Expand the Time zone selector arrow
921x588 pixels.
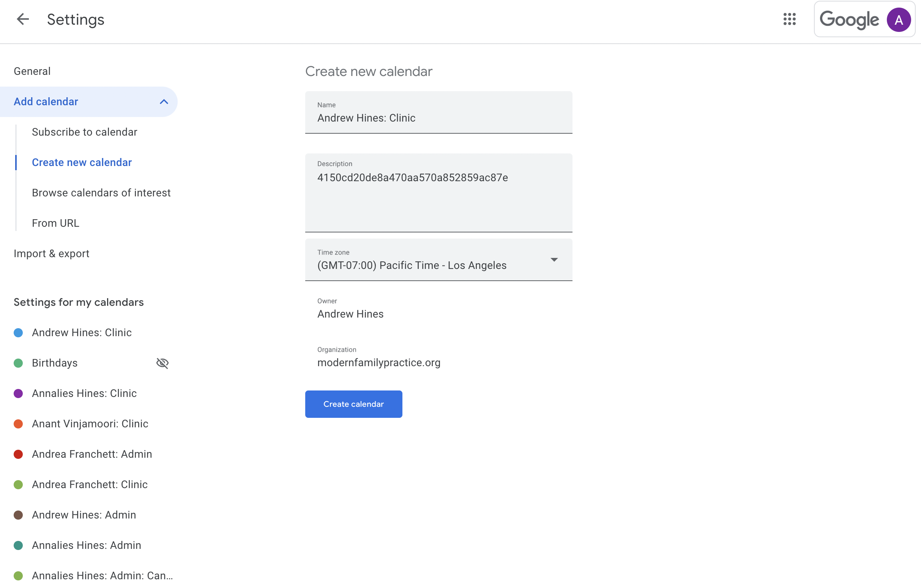(554, 260)
